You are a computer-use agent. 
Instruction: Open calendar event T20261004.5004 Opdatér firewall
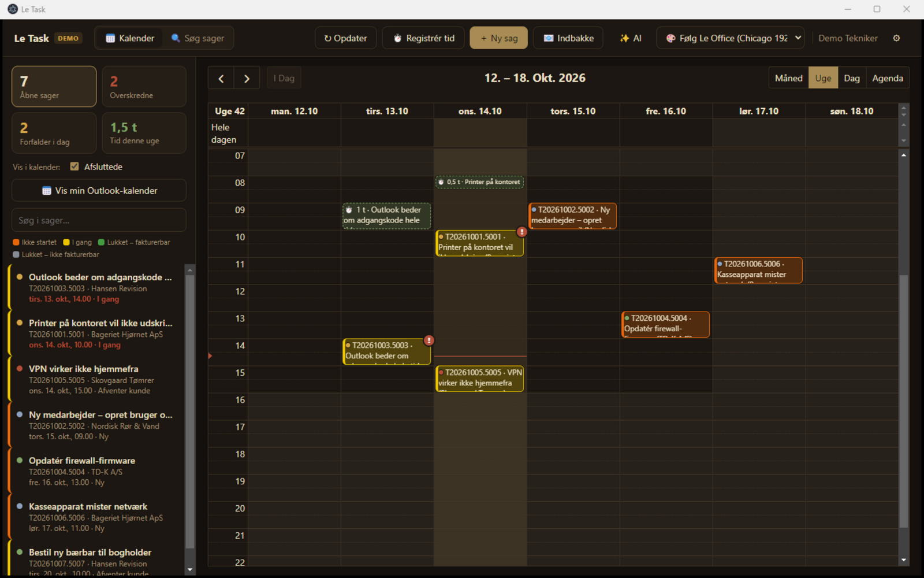coord(665,324)
